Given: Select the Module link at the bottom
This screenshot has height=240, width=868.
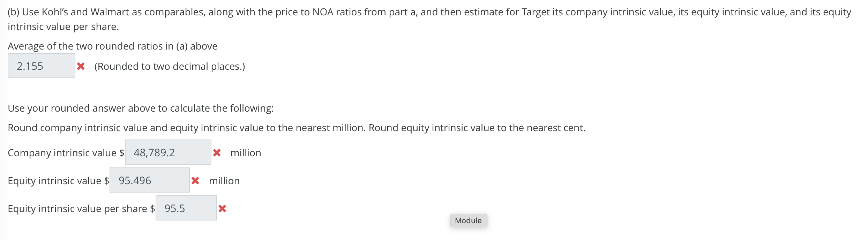Looking at the screenshot, I should [469, 220].
